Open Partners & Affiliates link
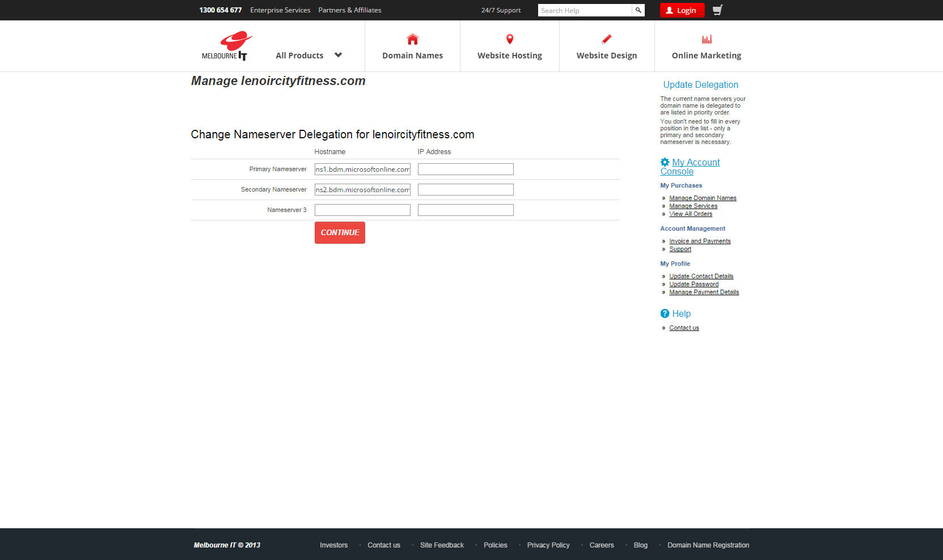 (350, 10)
